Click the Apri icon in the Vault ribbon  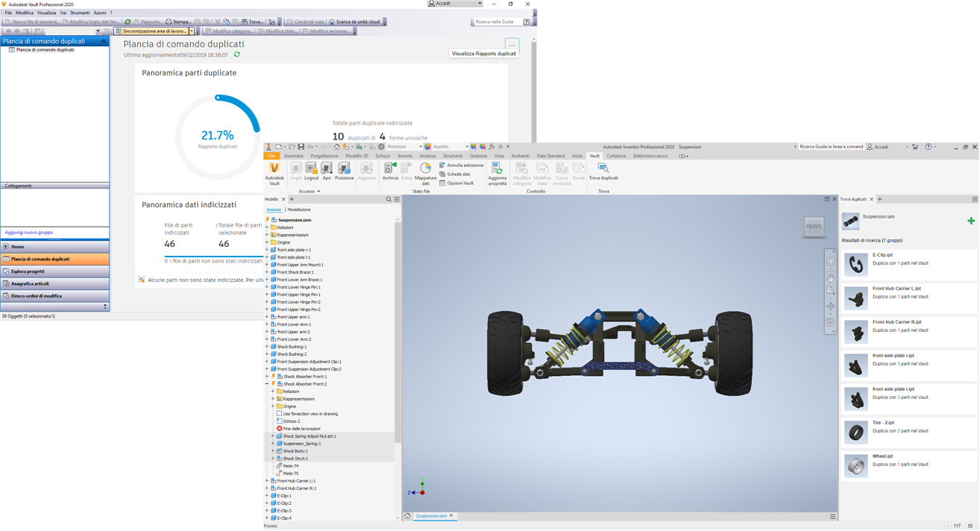coord(327,172)
